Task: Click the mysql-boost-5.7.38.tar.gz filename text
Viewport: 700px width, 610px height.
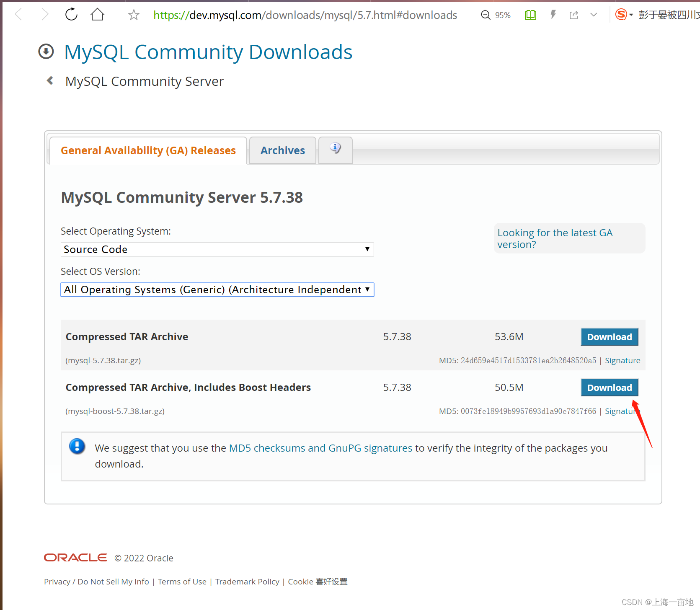Action: (x=115, y=411)
